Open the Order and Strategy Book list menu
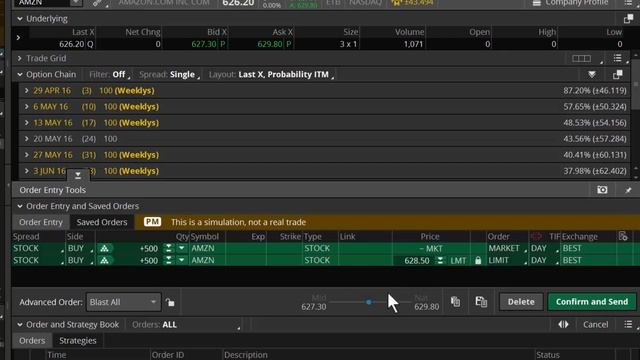The image size is (640, 360). 628,324
